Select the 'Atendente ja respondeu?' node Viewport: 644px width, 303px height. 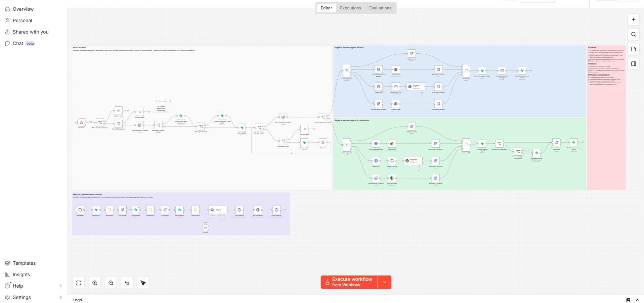pyautogui.click(x=500, y=144)
